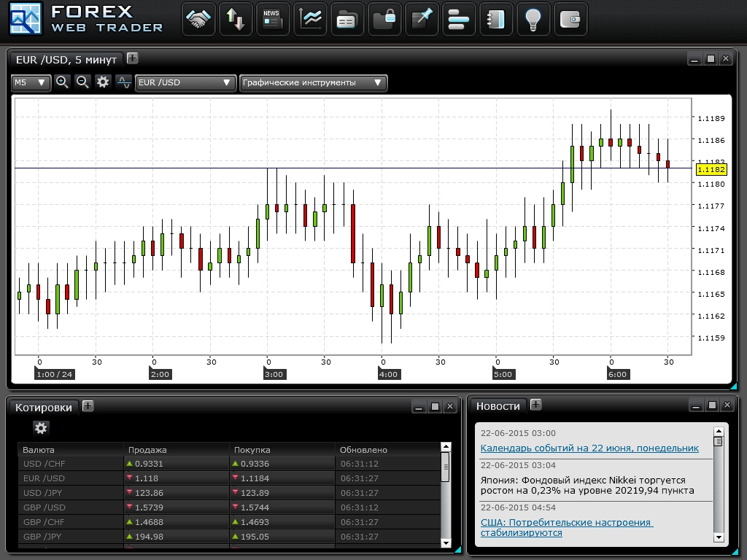Expand the M5 timeframe dropdown
747x560 pixels.
pyautogui.click(x=31, y=82)
